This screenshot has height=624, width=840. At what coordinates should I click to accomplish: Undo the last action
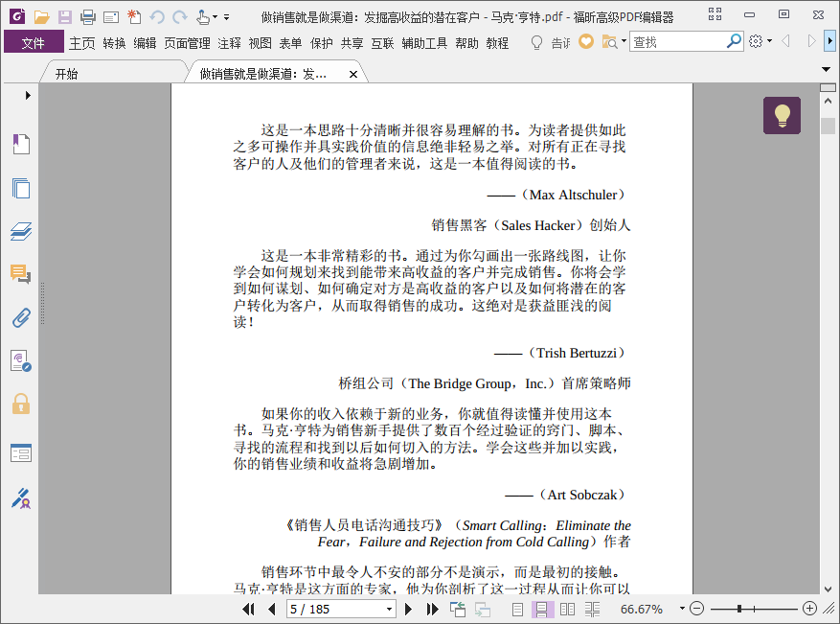[x=156, y=17]
